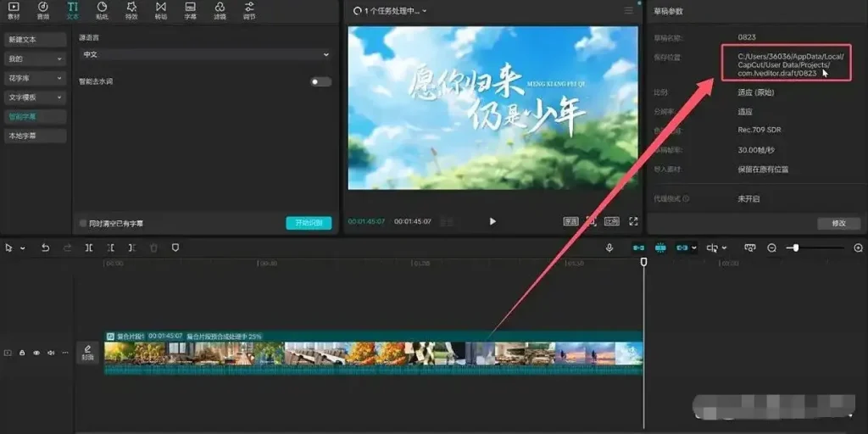868x434 pixels.
Task: Click the timeline playhead marker
Action: 643,262
